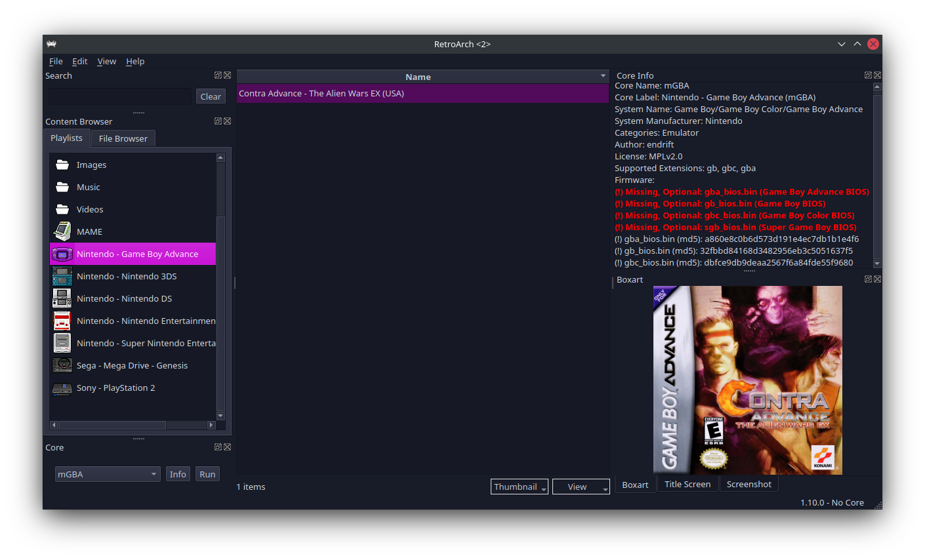Click into the search input field
925x560 pixels.
[120, 96]
